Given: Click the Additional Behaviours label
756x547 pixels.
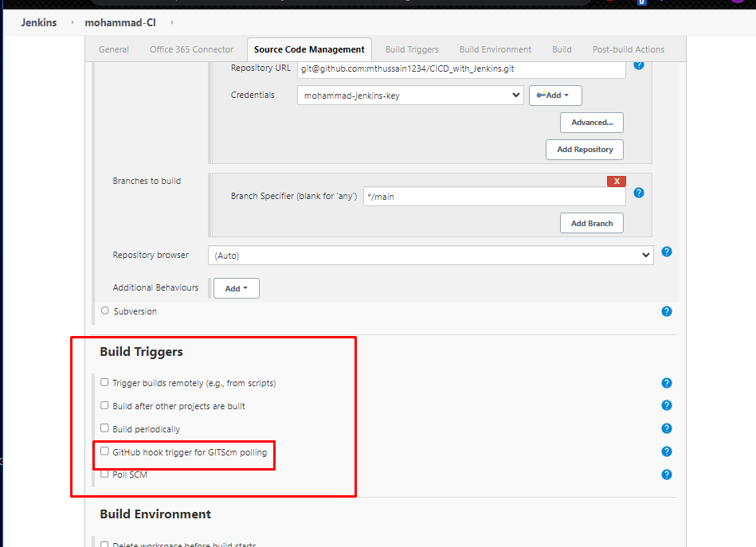Looking at the screenshot, I should (155, 287).
